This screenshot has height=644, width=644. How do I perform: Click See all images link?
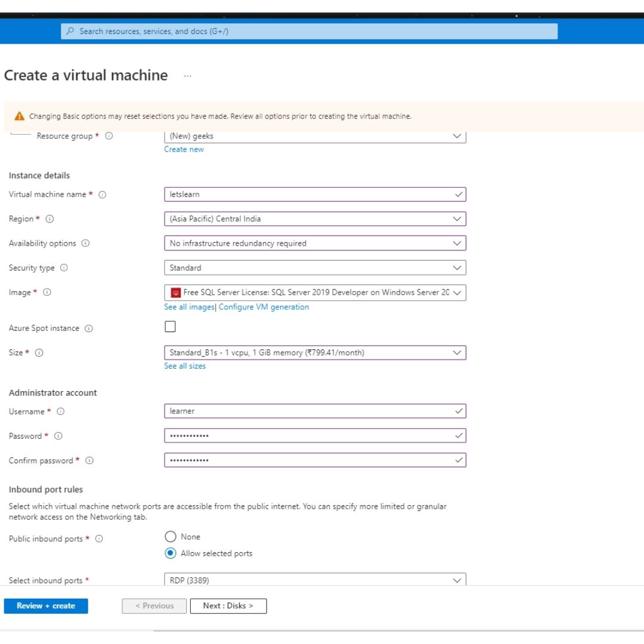[x=189, y=307]
